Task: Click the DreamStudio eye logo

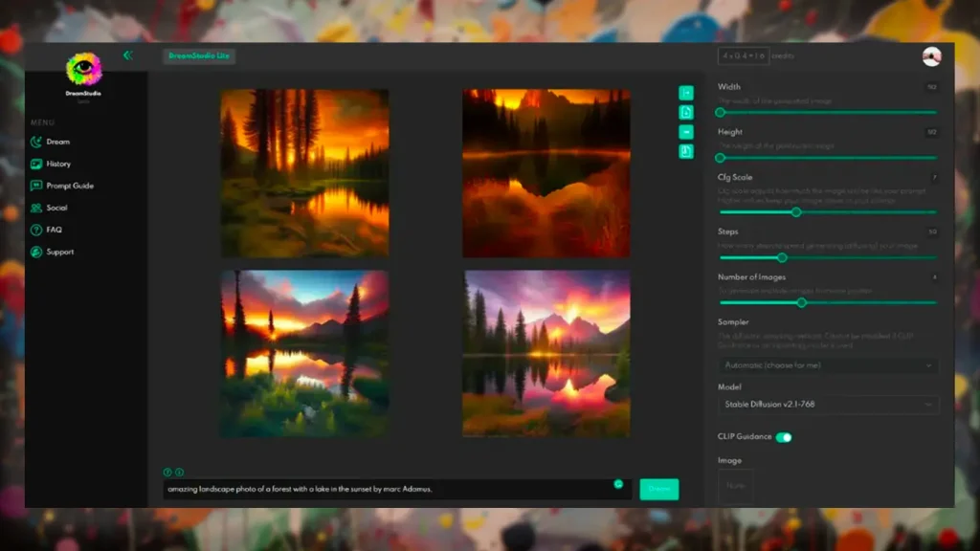Action: [83, 69]
